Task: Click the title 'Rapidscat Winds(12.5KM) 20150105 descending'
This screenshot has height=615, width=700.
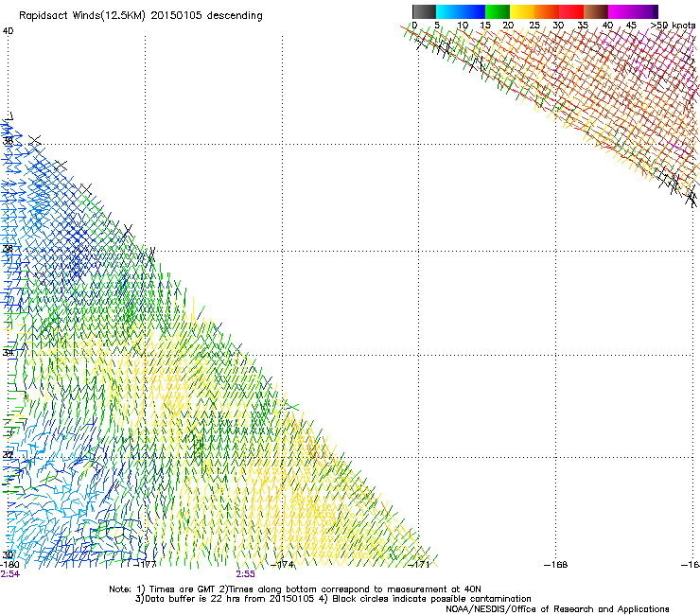Action: [141, 16]
